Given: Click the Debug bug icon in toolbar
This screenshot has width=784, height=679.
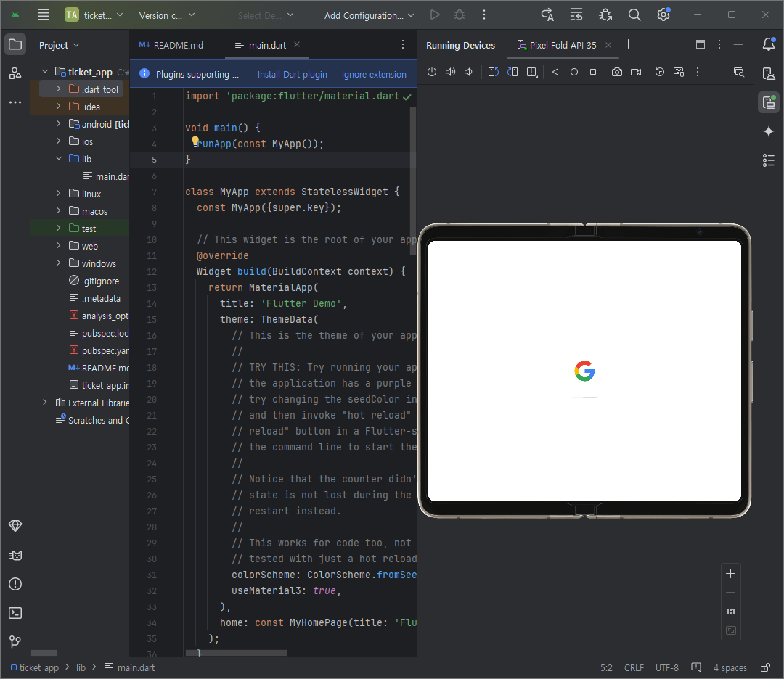Looking at the screenshot, I should 460,15.
